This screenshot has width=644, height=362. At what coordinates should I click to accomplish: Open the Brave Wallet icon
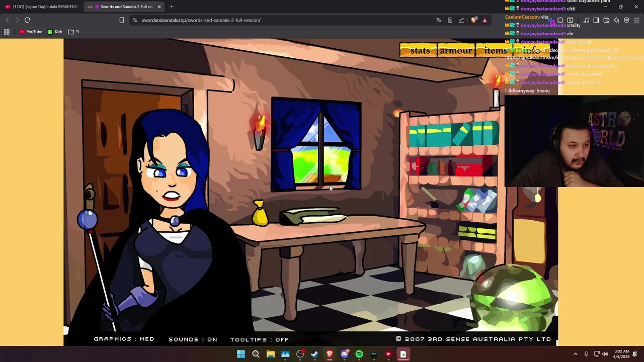(x=606, y=20)
